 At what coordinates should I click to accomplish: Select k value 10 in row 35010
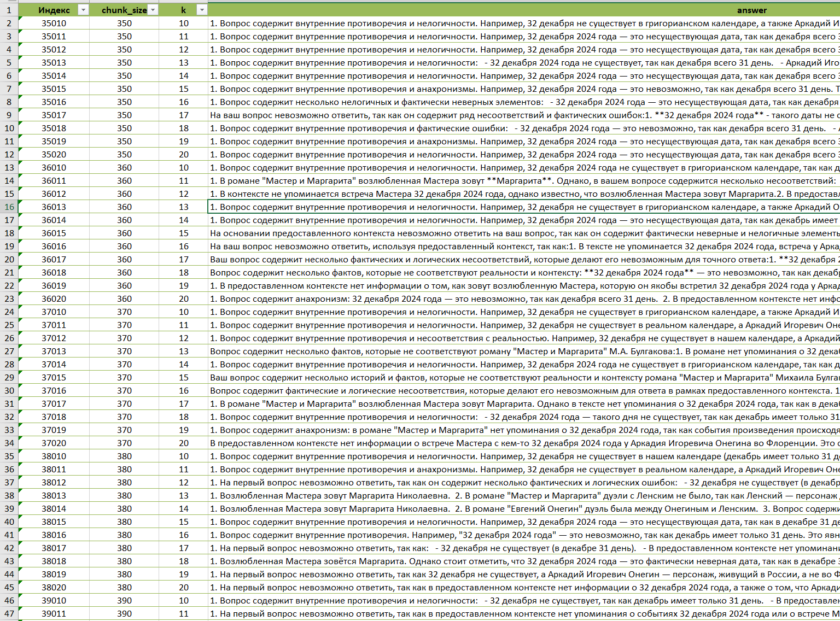click(184, 23)
